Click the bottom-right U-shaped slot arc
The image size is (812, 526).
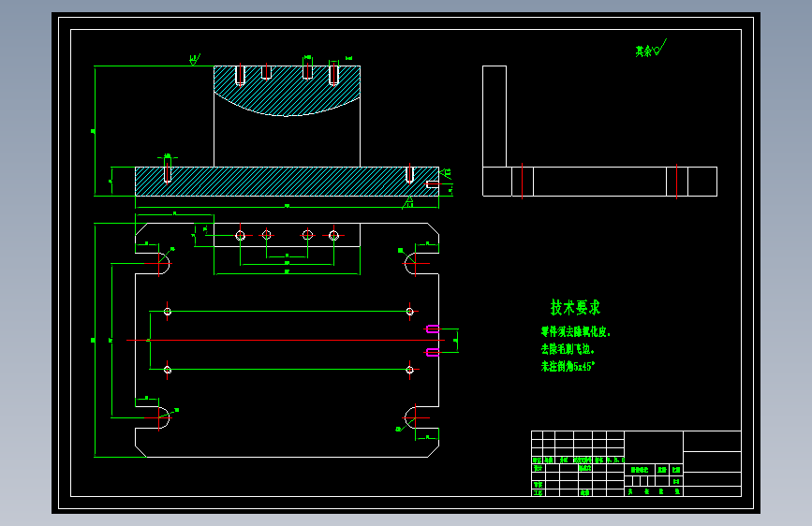click(x=410, y=417)
